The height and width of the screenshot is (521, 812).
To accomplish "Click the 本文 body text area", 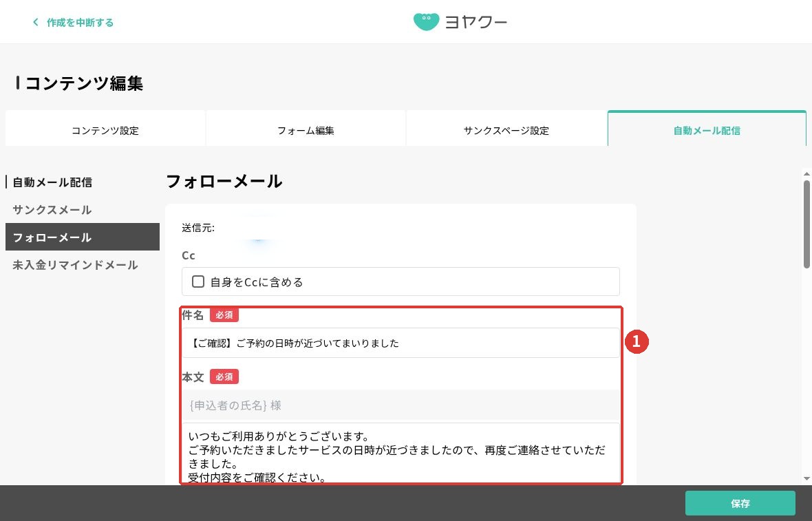I will pos(400,454).
